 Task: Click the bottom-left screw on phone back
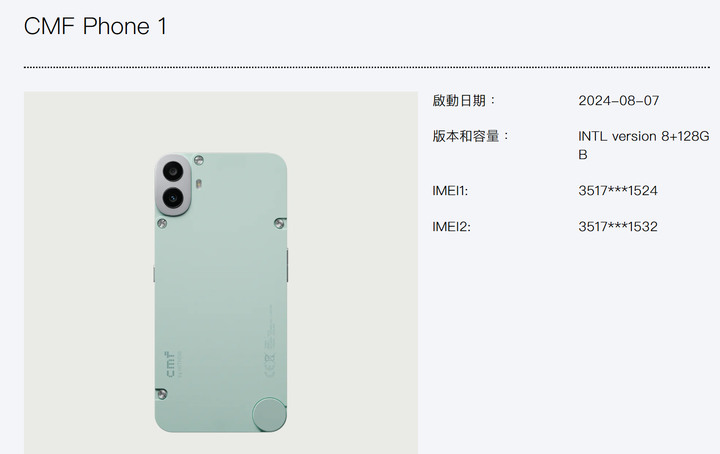162,394
